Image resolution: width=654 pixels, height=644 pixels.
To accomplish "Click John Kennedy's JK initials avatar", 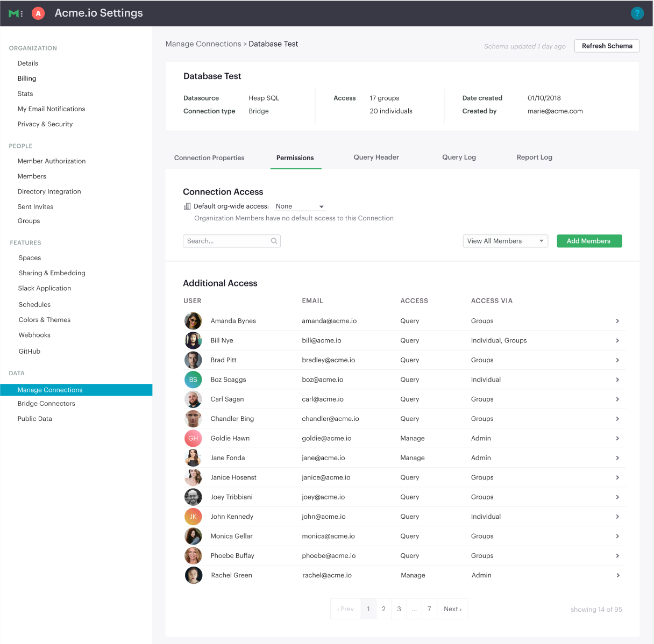I will click(x=193, y=517).
